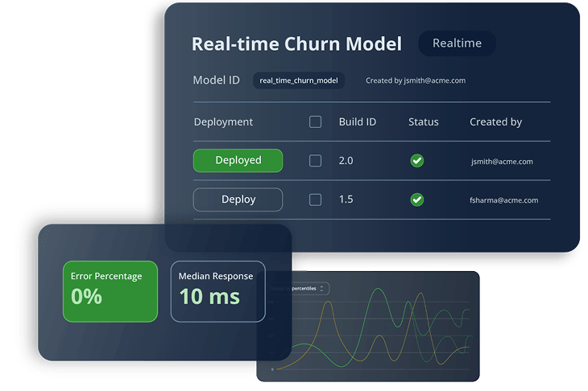
Task: Click green status checkmark for build 1.5
Action: point(416,200)
